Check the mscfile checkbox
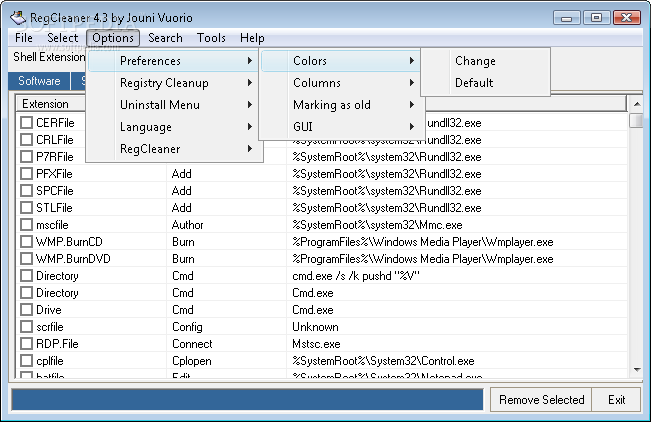 click(26, 225)
